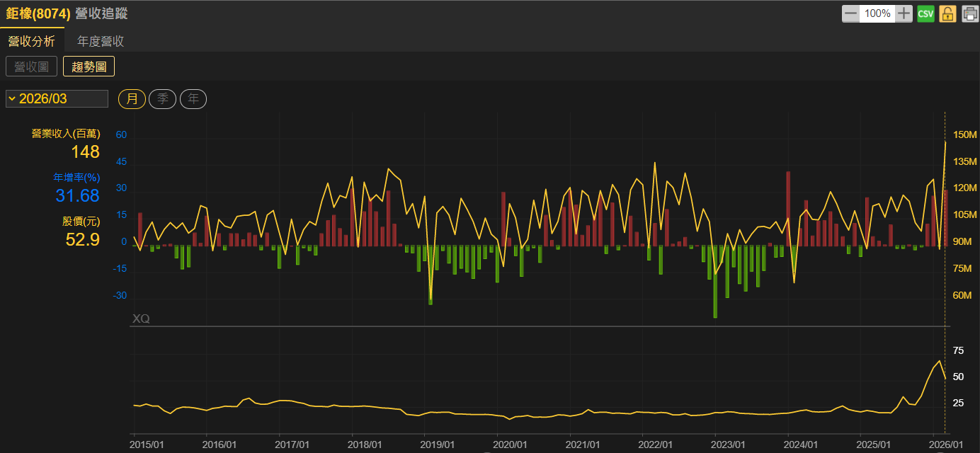980x453 pixels.
Task: Select the 月 (monthly) period toggle
Action: point(132,99)
